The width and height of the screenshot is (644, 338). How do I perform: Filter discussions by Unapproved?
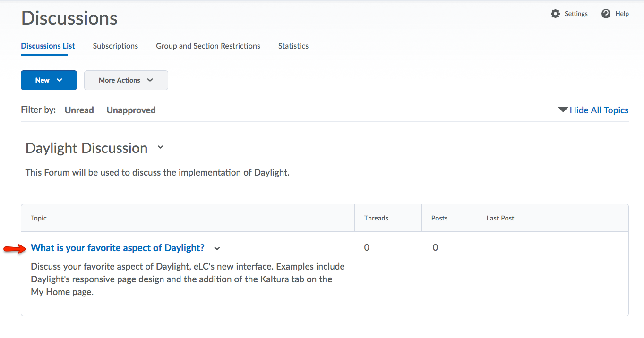click(x=131, y=110)
